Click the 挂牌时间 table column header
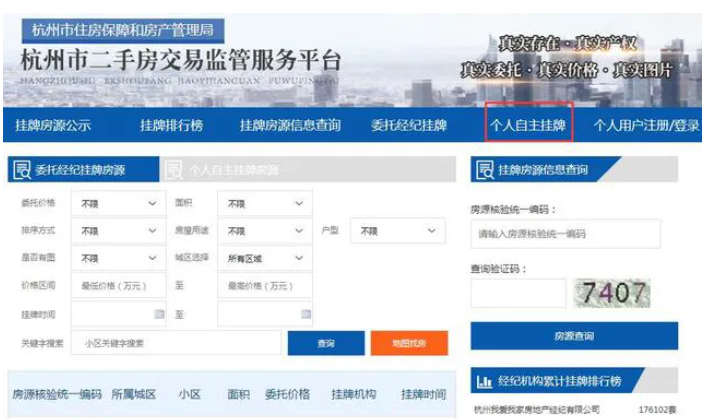Image resolution: width=702 pixels, height=419 pixels. point(424,394)
